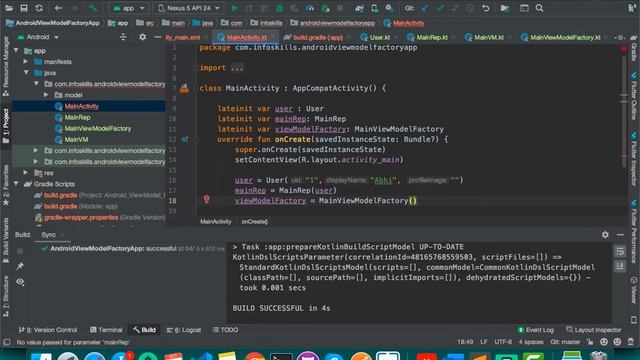Collapse the app module tree node
The height and width of the screenshot is (360, 640).
pyautogui.click(x=16, y=51)
